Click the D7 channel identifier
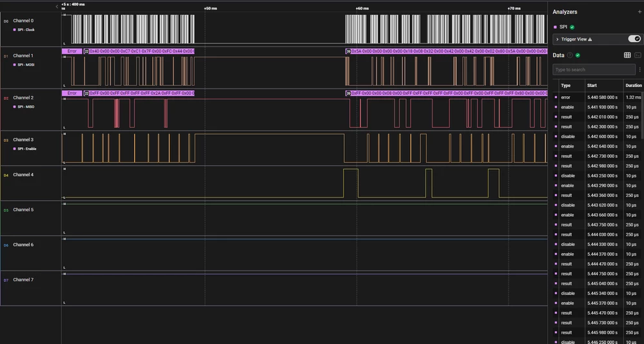644x344 pixels. tap(6, 280)
